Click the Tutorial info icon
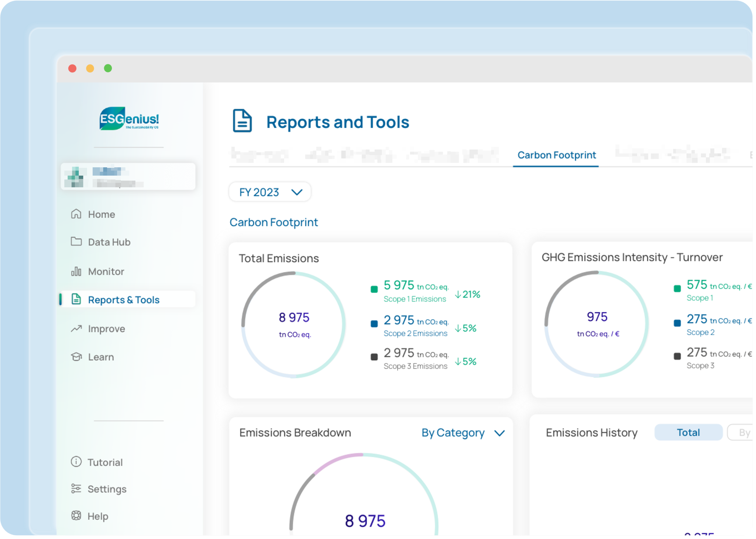The image size is (756, 539). tap(76, 462)
